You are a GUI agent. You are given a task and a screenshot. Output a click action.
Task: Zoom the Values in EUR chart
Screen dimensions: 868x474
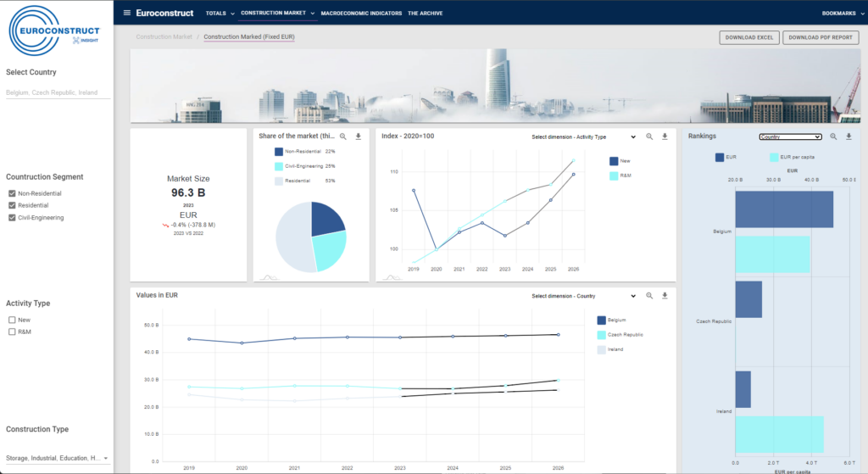click(x=649, y=296)
